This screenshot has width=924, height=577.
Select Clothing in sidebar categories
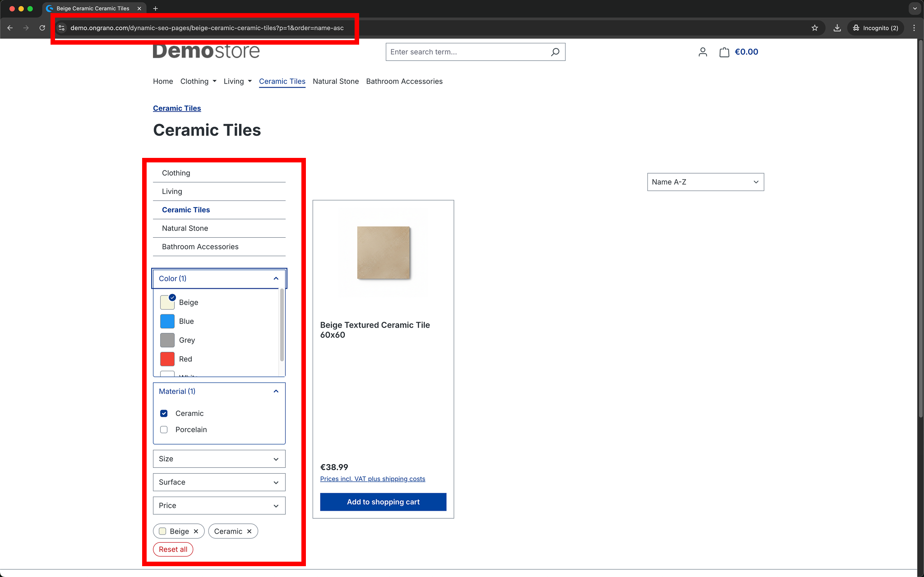(219, 173)
